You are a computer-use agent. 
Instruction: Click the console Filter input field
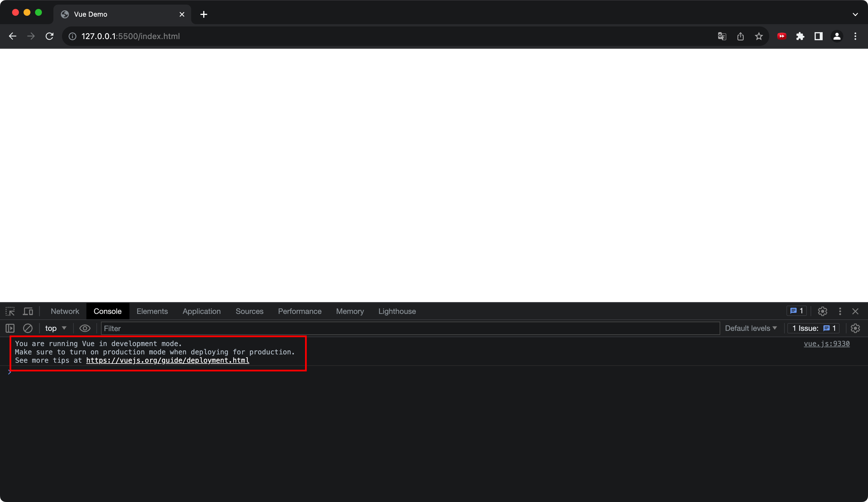click(410, 328)
